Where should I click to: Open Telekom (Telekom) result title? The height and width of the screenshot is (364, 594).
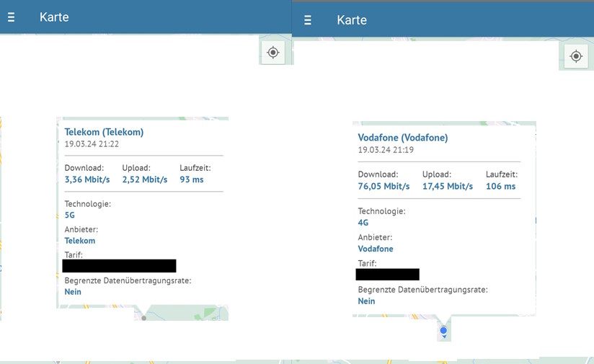coord(105,132)
